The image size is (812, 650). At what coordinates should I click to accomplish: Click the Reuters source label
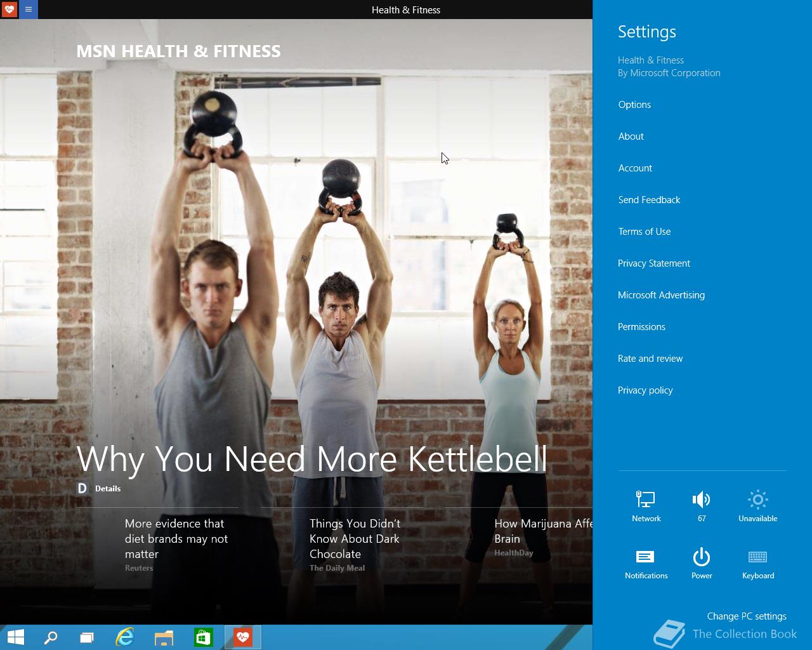point(139,568)
